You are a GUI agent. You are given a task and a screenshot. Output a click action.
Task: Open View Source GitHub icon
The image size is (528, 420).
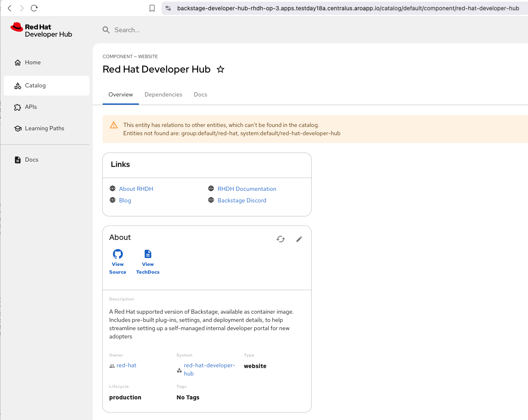coord(118,254)
